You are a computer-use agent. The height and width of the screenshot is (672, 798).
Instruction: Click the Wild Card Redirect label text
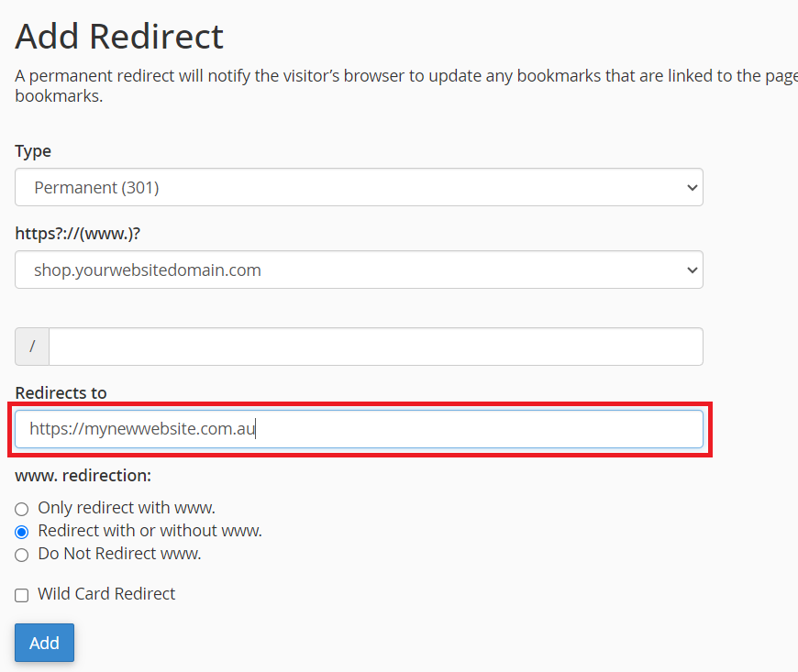[106, 594]
